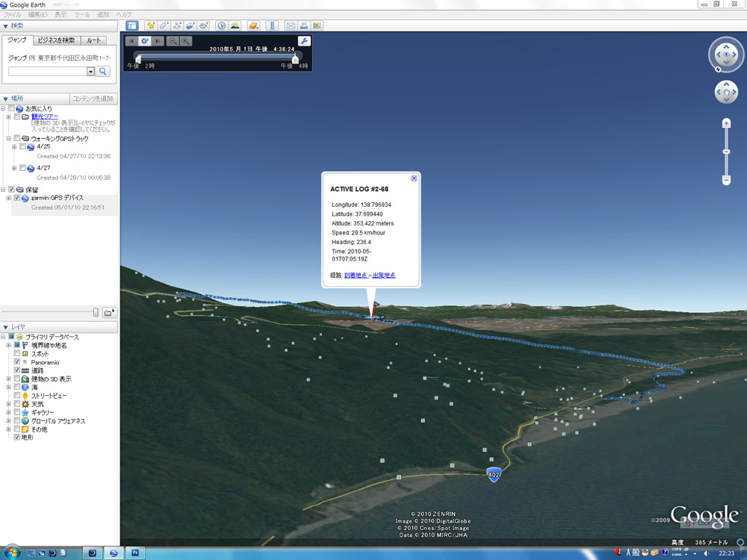Open the search history dropdown arrow
Viewport: 747px width, 560px height.
point(90,72)
